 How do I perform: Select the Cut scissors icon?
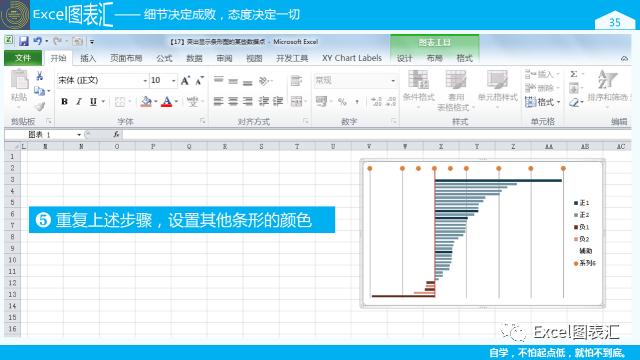40,76
